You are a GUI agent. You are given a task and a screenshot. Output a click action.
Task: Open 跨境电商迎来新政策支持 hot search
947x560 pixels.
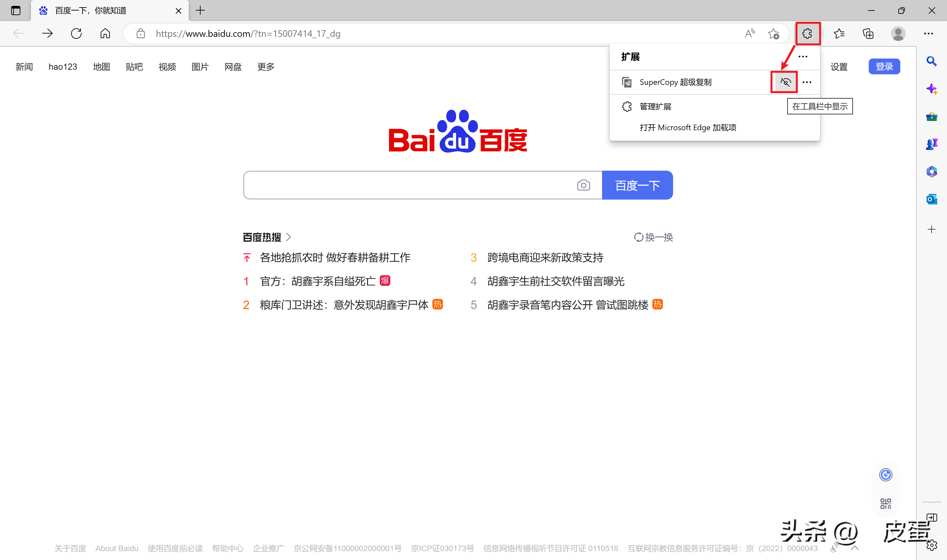[x=545, y=258]
